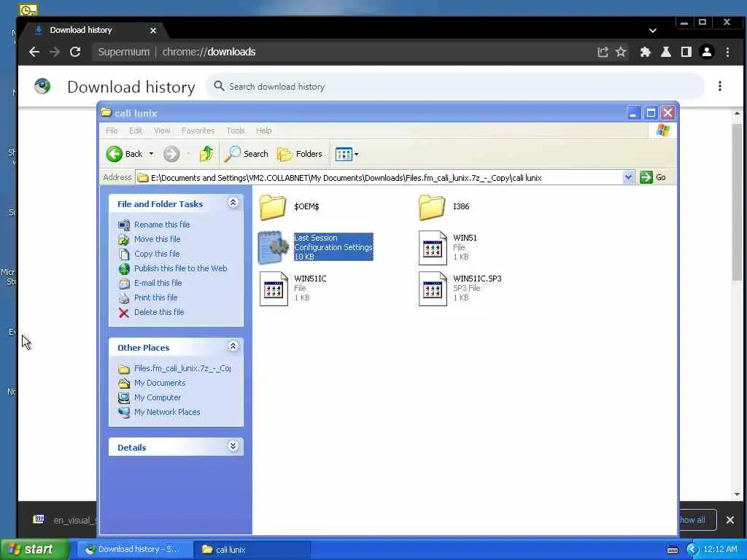The width and height of the screenshot is (747, 560).
Task: Click the Start button
Action: click(x=34, y=550)
